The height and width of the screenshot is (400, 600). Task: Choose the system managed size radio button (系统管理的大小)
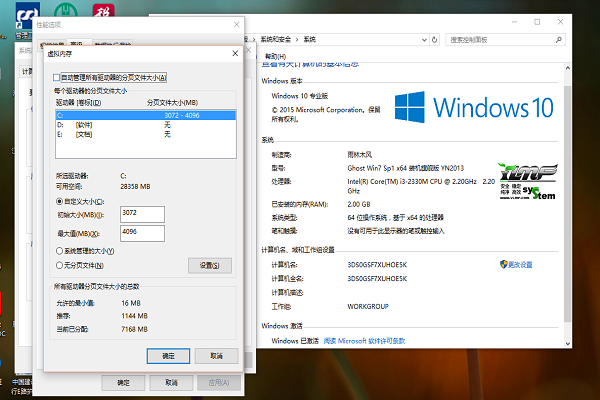click(x=59, y=251)
